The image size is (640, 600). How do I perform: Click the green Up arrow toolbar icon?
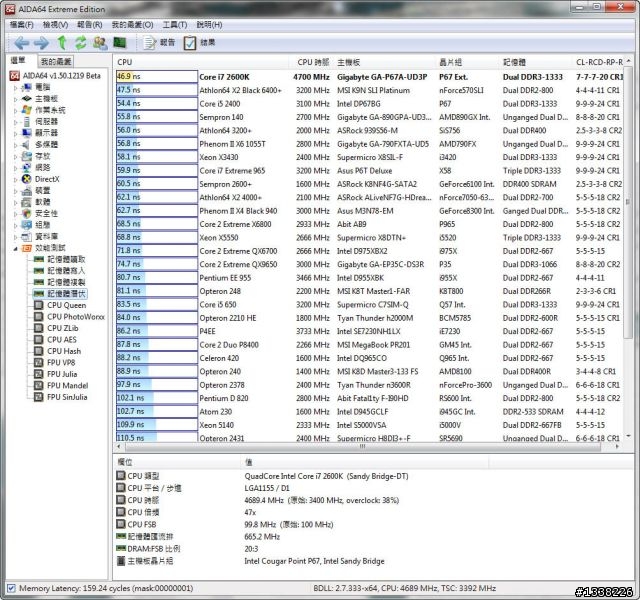click(x=62, y=42)
